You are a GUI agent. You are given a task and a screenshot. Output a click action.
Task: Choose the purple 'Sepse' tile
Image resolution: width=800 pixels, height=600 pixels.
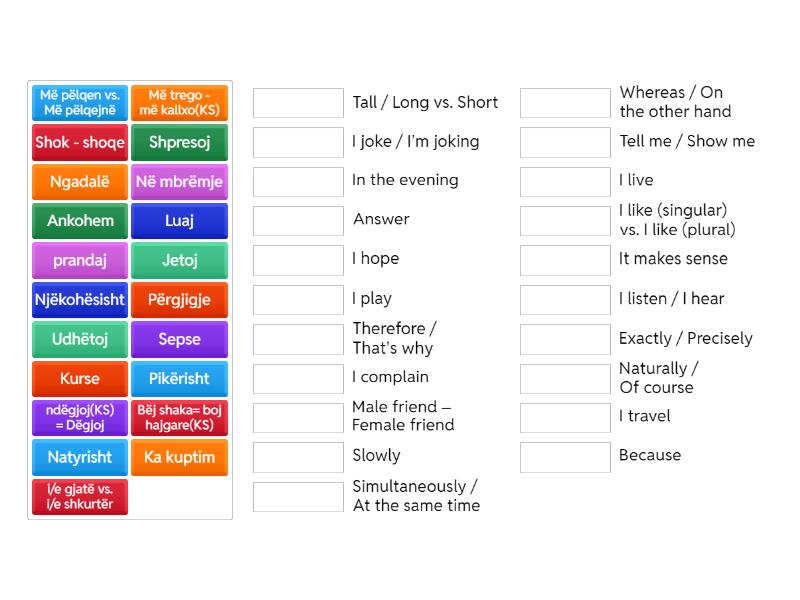(180, 339)
